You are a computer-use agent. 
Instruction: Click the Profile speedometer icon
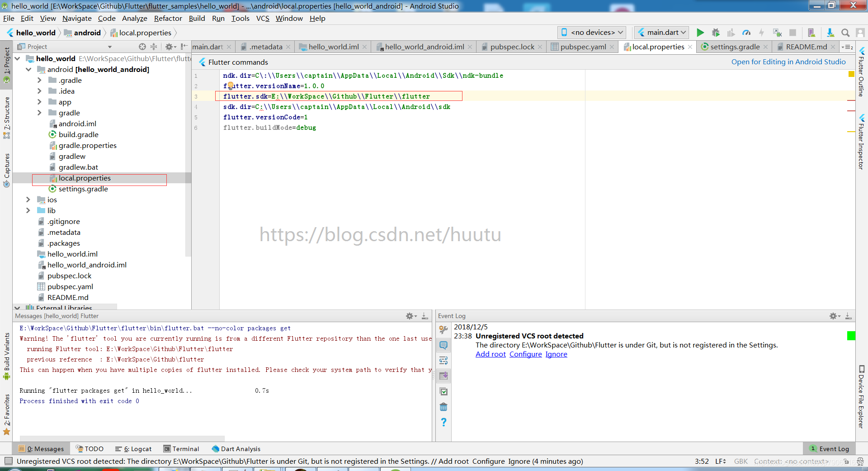coord(746,33)
